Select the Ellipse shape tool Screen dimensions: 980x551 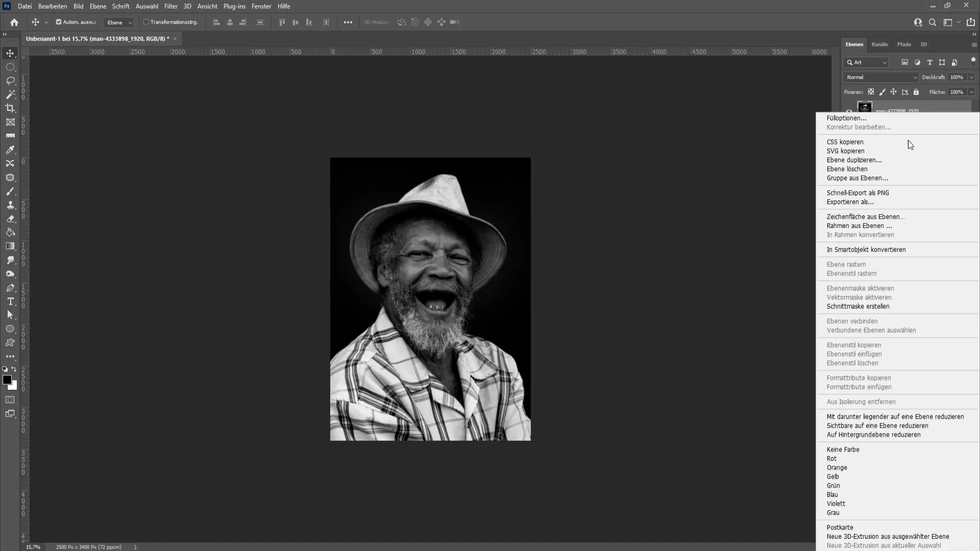(x=10, y=329)
